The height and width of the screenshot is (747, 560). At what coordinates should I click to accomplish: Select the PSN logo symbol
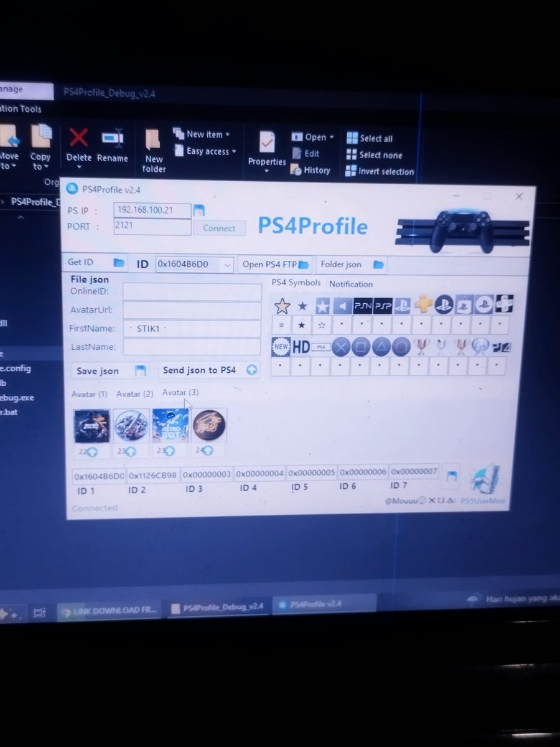pos(362,306)
